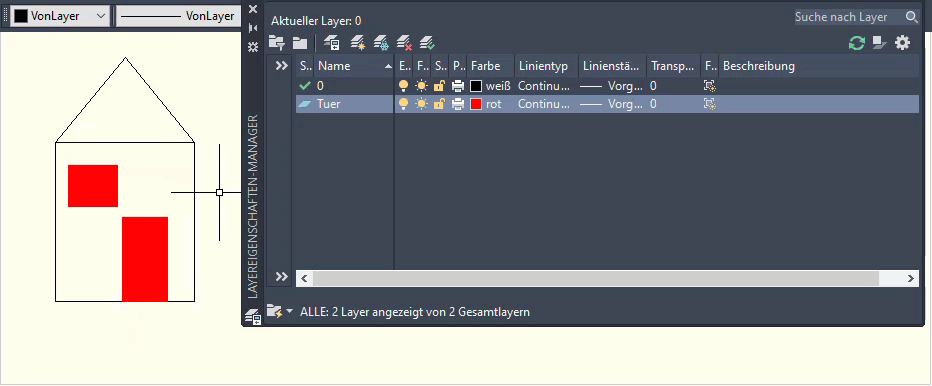Click Beschreibung column header
The width and height of the screenshot is (932, 386).
(819, 65)
